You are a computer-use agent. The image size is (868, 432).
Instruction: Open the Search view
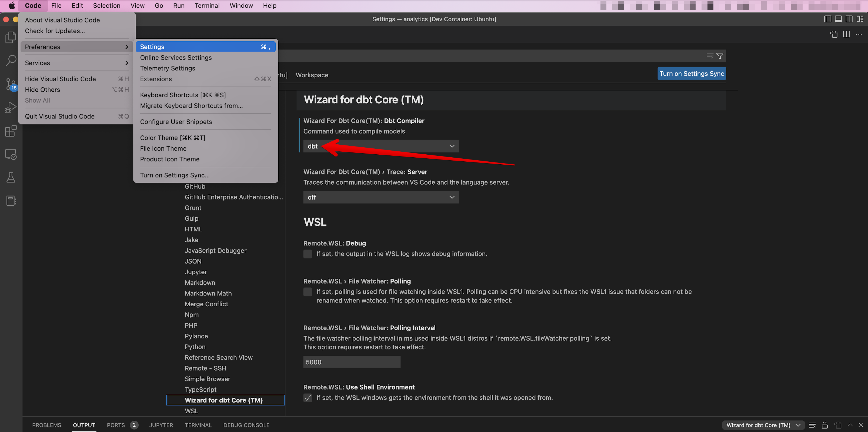11,60
